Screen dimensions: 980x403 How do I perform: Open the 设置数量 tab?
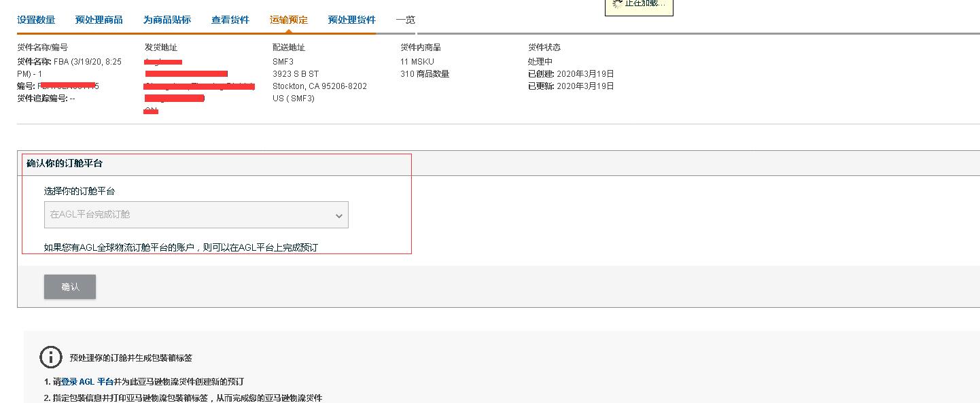(36, 20)
